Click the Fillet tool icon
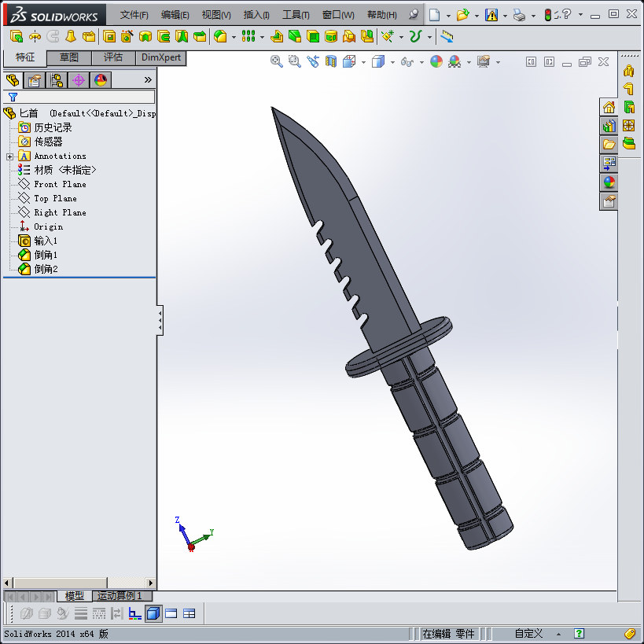644x644 pixels. coord(220,36)
